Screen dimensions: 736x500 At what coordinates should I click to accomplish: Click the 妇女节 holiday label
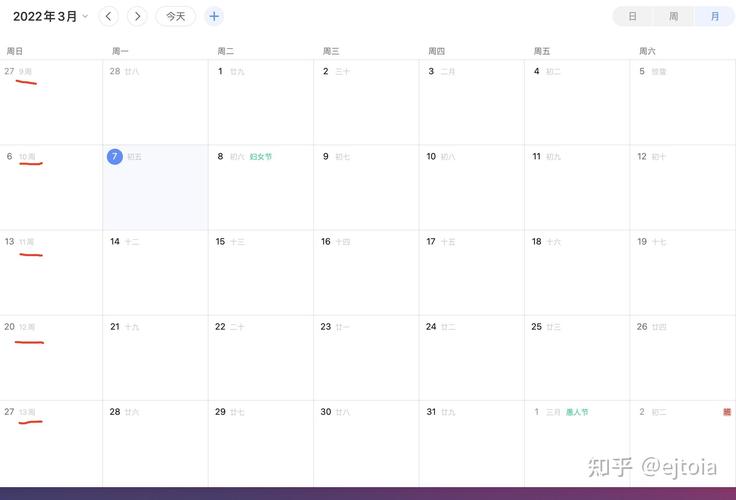click(x=261, y=157)
